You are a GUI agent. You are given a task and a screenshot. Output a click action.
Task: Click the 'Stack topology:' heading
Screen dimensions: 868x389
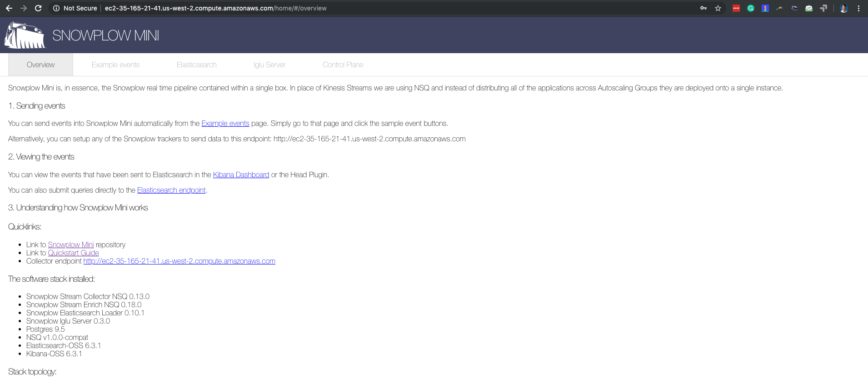(x=32, y=372)
